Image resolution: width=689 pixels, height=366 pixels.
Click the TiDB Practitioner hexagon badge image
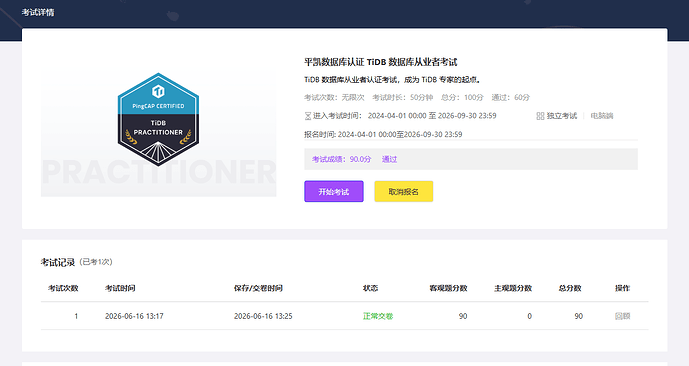(158, 120)
